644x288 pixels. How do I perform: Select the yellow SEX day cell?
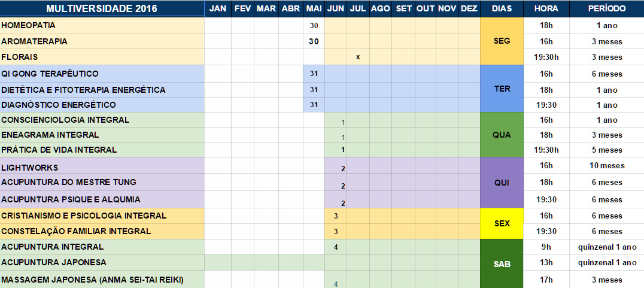tap(502, 223)
